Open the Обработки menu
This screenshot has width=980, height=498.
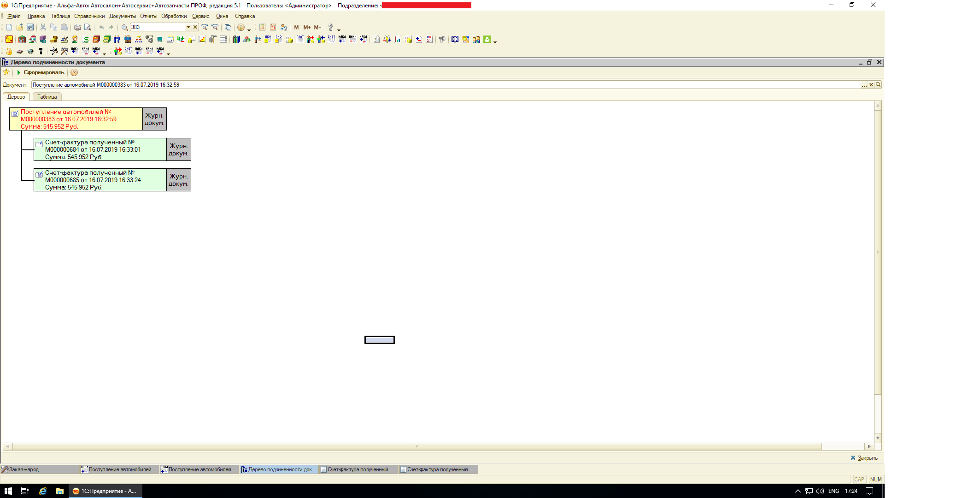174,16
